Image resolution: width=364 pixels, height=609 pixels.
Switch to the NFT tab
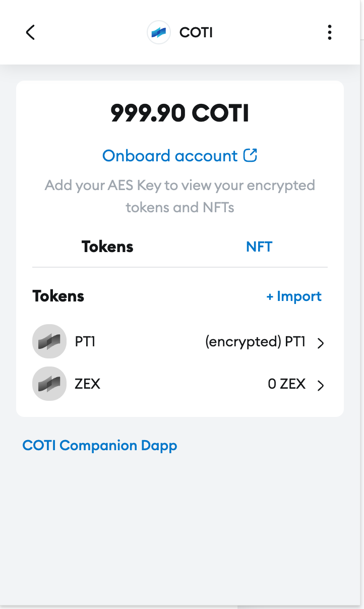pos(259,247)
